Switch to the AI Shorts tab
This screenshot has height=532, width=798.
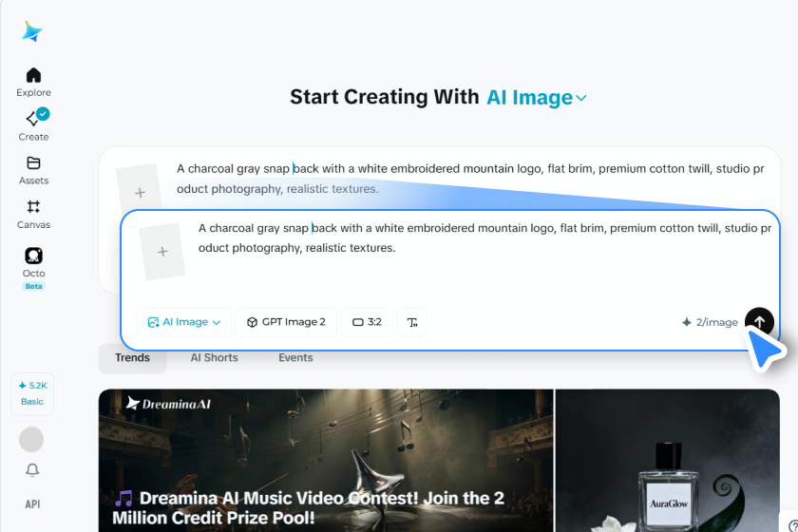215,358
